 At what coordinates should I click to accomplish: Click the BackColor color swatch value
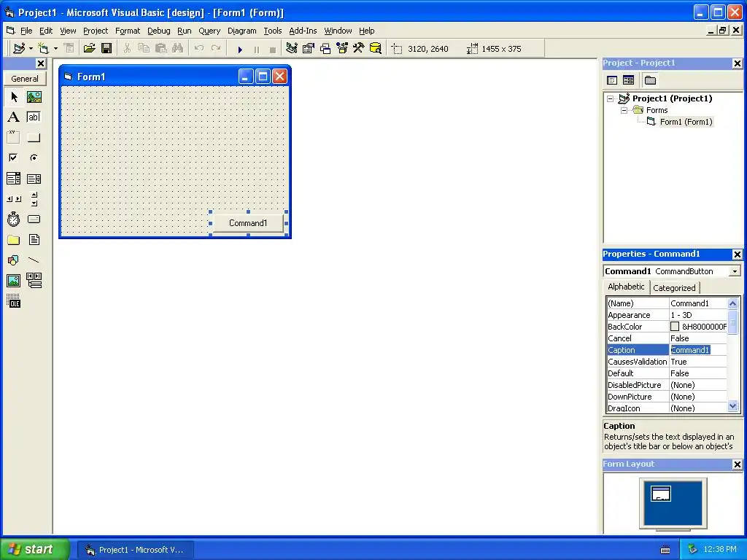coord(675,327)
